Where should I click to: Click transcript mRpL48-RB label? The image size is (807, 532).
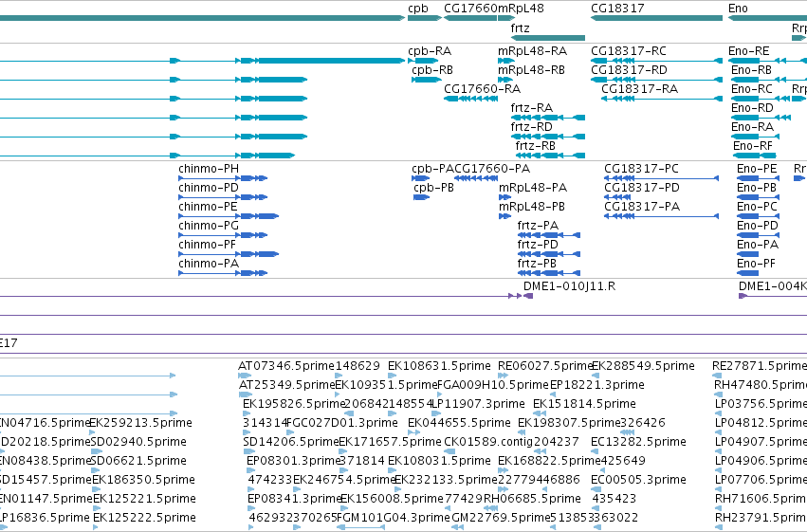(x=531, y=70)
